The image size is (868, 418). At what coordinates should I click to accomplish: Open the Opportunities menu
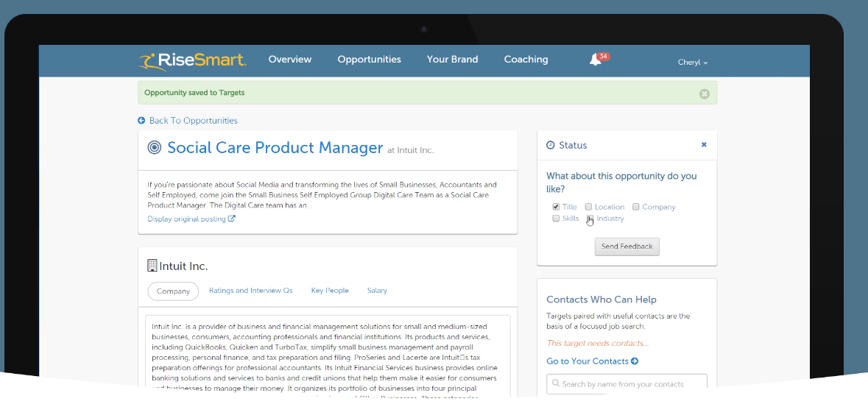(x=369, y=60)
